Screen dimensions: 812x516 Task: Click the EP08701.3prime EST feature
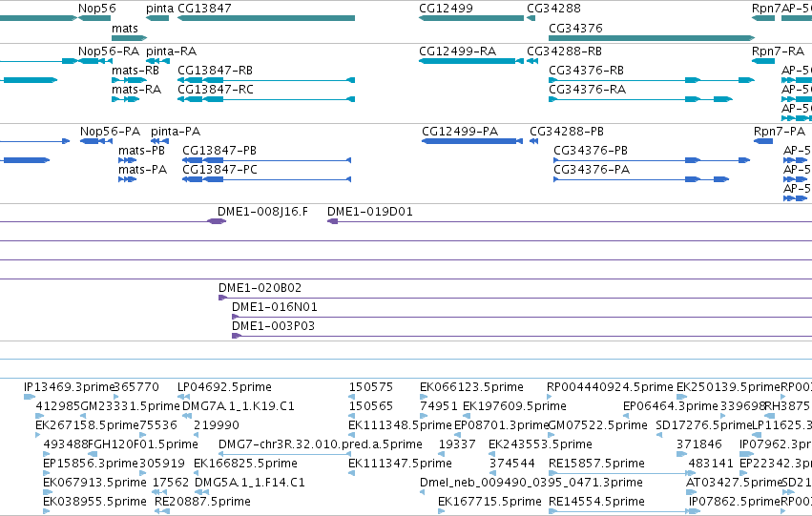(457, 435)
